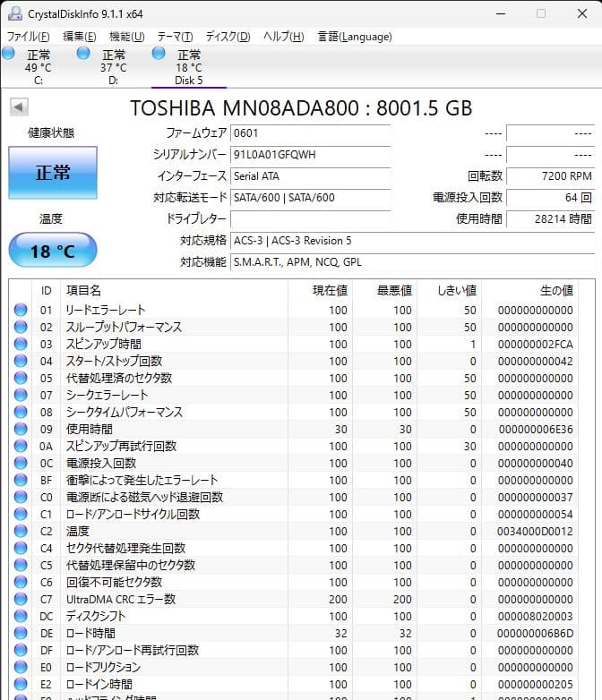
Task: Click the CrystalDiskInfo app icon in title bar
Action: click(x=14, y=13)
